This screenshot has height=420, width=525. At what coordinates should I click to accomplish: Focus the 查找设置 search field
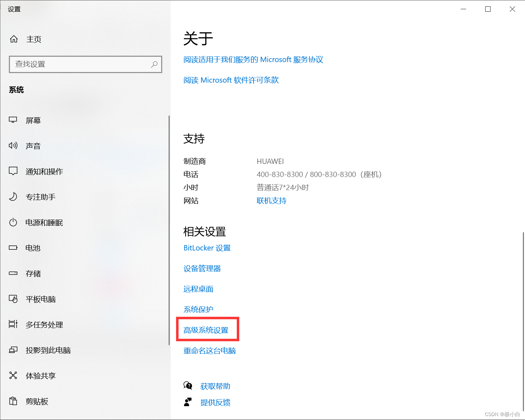coord(86,64)
